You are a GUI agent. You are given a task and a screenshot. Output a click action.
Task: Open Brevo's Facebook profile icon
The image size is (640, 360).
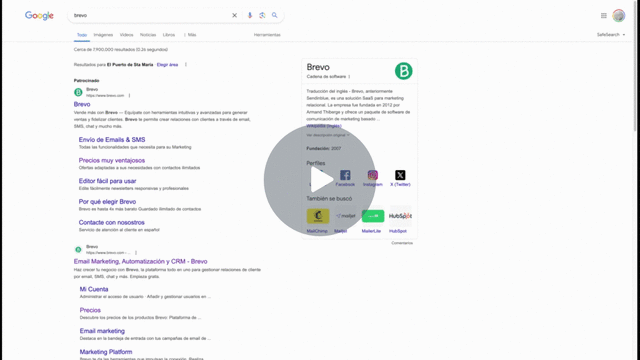(345, 175)
